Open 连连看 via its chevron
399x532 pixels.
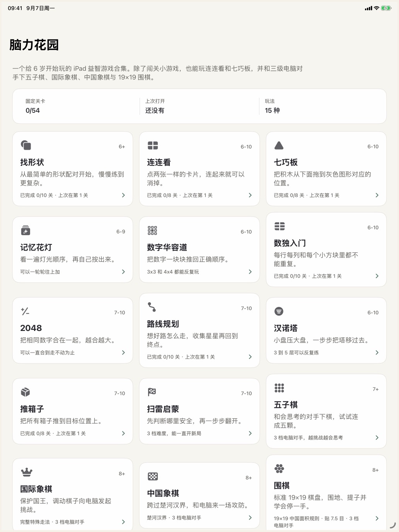250,195
